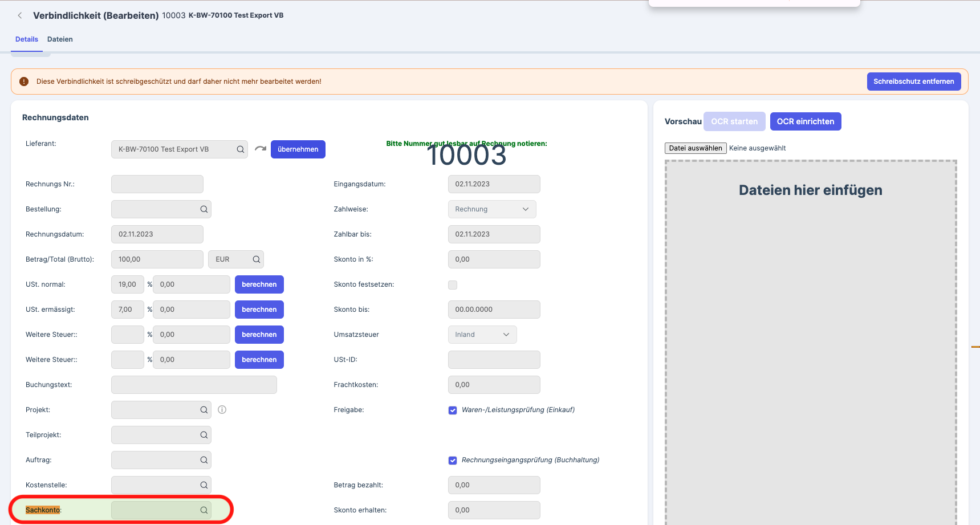Open Teilprojekt search lookup icon
Screen dimensions: 980x525
point(204,435)
